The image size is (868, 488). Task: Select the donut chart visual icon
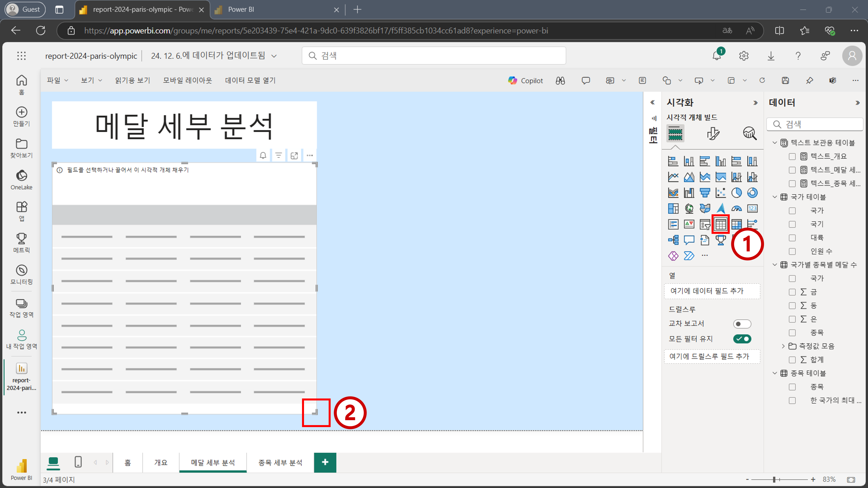[x=752, y=193]
